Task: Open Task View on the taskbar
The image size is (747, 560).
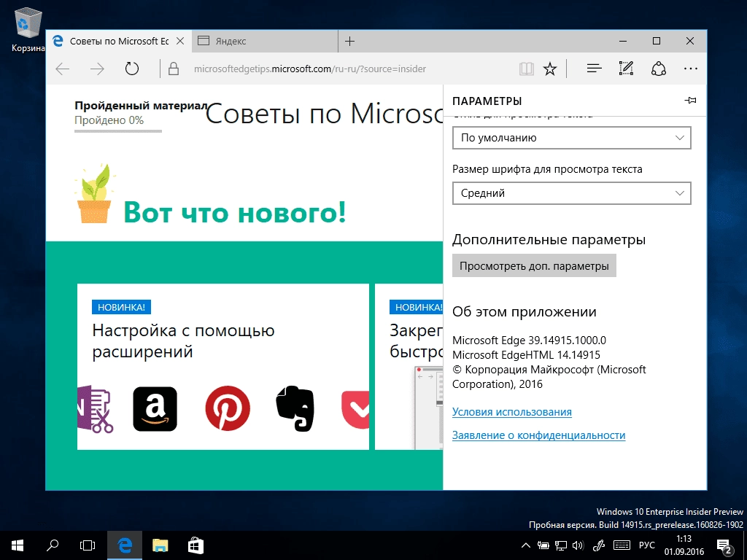Action: point(88,545)
